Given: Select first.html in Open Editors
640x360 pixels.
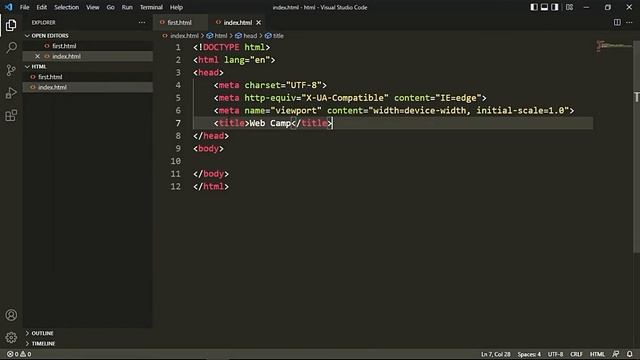Looking at the screenshot, I should [x=64, y=46].
